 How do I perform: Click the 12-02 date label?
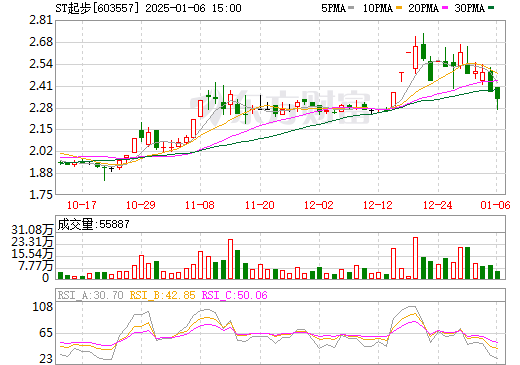[x=319, y=205]
